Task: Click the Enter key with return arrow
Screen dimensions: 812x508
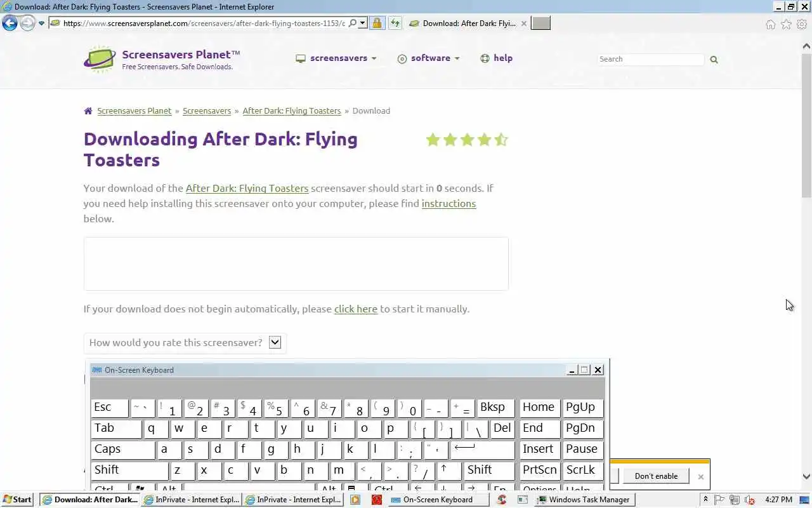Action: (482, 450)
